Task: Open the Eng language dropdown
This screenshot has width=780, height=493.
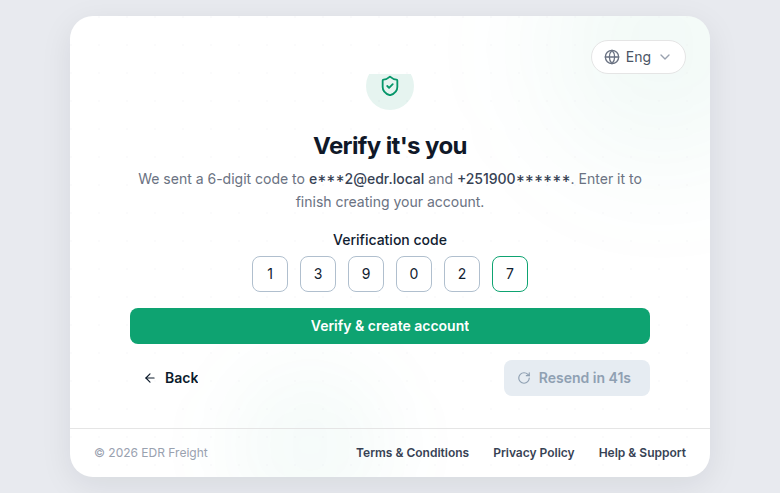Action: coord(638,57)
